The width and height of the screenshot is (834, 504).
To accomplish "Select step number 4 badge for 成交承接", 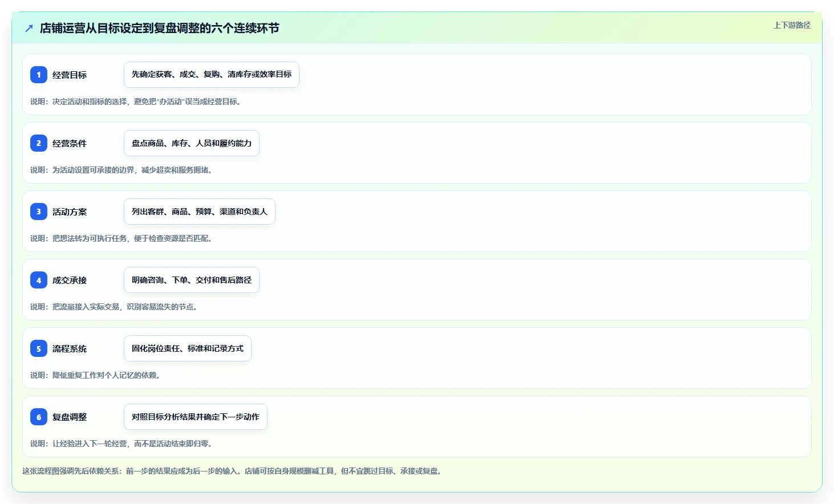I will click(x=39, y=280).
